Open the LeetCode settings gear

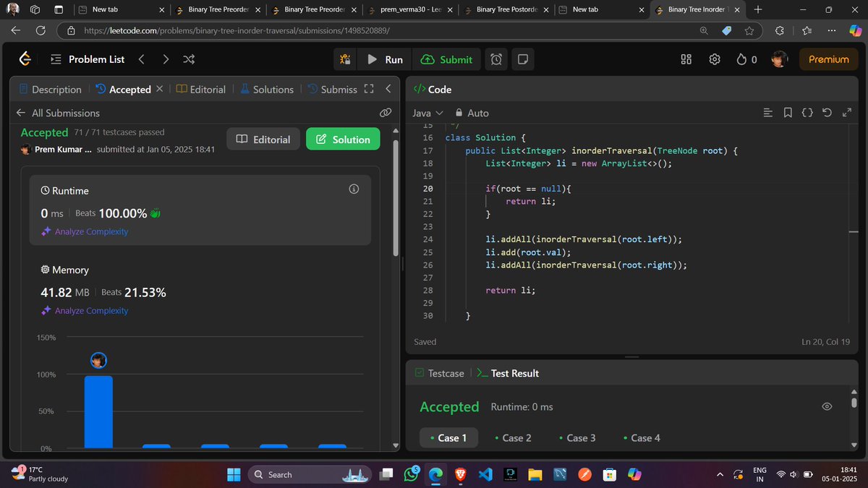coord(715,59)
